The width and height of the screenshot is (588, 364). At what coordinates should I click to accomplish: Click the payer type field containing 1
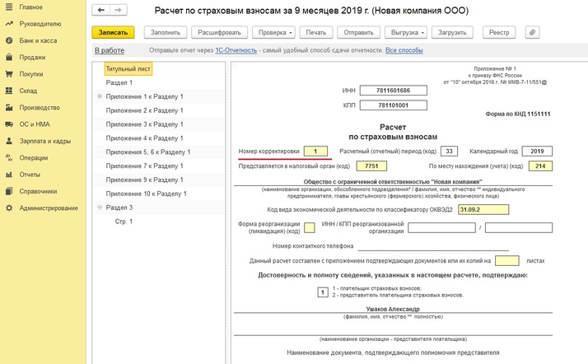(x=323, y=292)
